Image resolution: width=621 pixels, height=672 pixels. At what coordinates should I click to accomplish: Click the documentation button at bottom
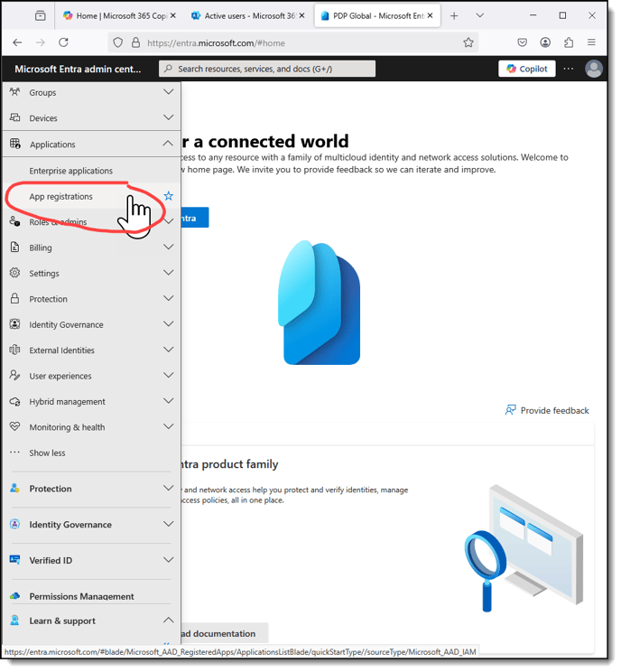click(x=225, y=633)
